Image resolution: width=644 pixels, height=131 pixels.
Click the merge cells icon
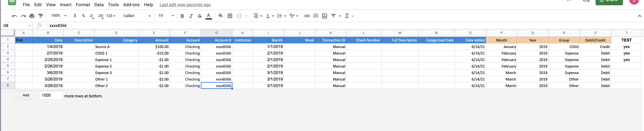coord(239,16)
